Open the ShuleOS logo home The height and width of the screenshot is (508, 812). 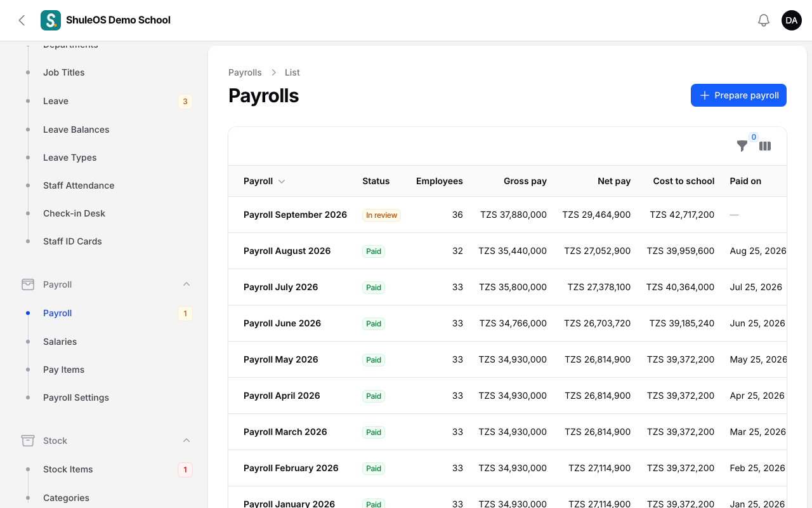pos(51,20)
